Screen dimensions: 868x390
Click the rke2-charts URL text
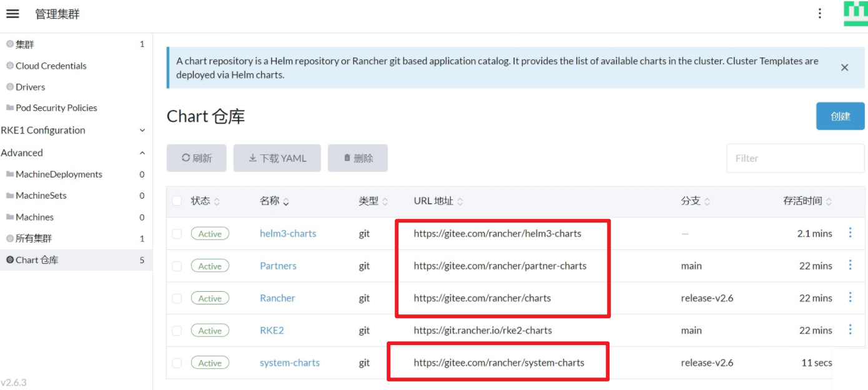[483, 330]
